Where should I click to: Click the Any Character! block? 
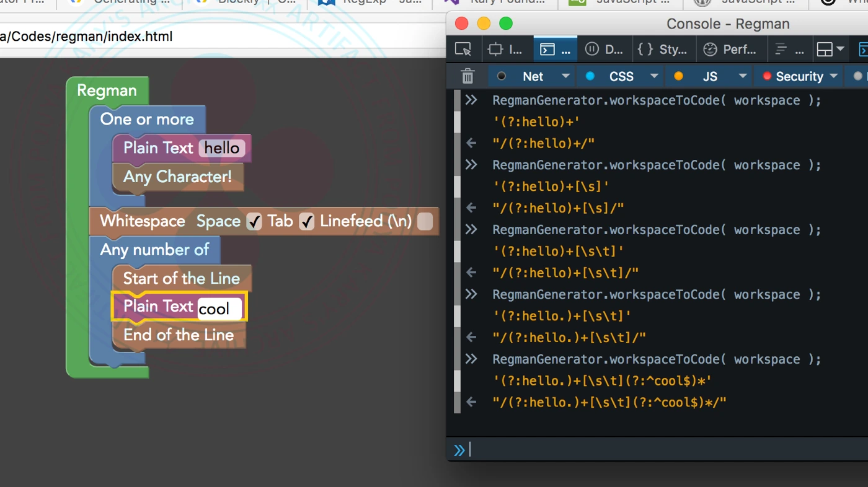(x=177, y=177)
